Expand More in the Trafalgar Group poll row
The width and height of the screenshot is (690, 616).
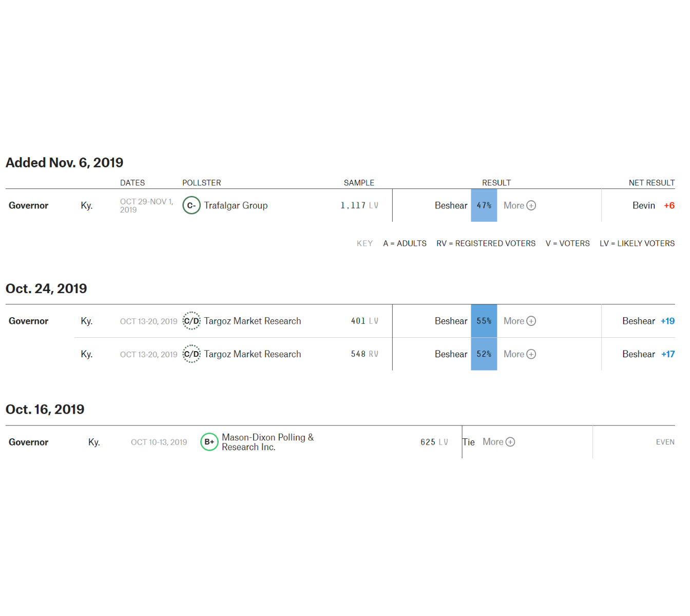(x=520, y=205)
